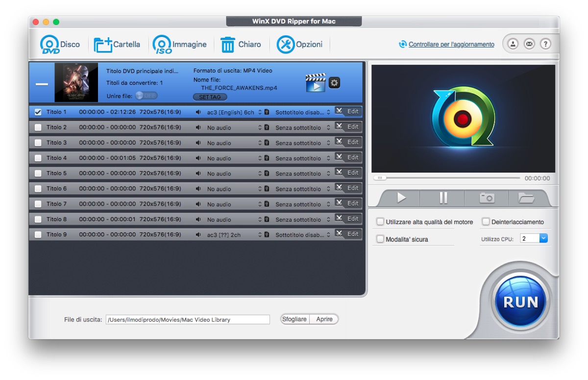Screen dimensions: 588x380
Task: Click the Edit button for Titolo 5
Action: tap(348, 173)
